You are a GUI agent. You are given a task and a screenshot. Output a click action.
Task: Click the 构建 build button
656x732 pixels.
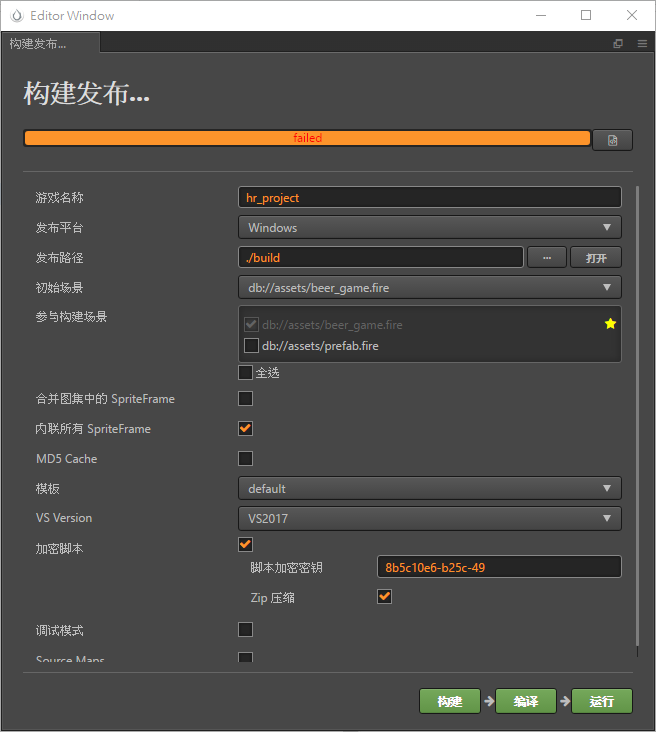point(450,701)
